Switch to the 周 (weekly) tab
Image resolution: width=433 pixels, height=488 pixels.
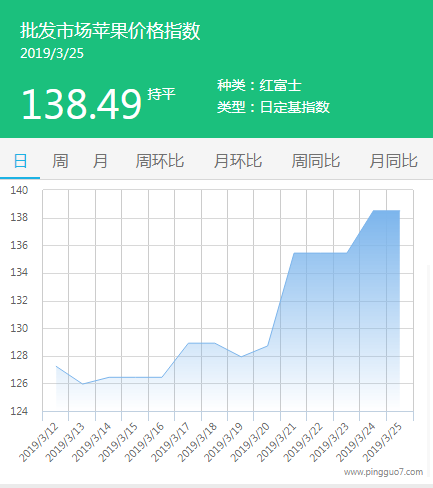click(x=60, y=161)
